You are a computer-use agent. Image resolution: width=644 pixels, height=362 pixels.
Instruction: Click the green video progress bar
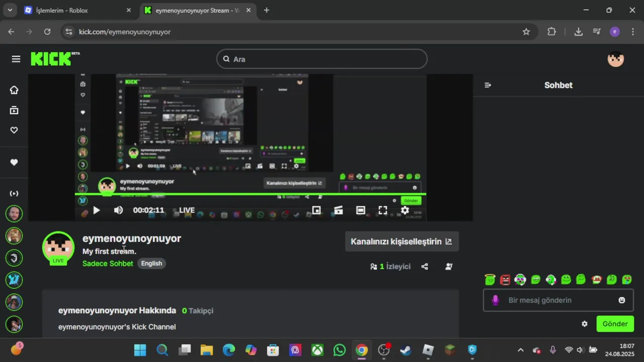tap(251, 194)
